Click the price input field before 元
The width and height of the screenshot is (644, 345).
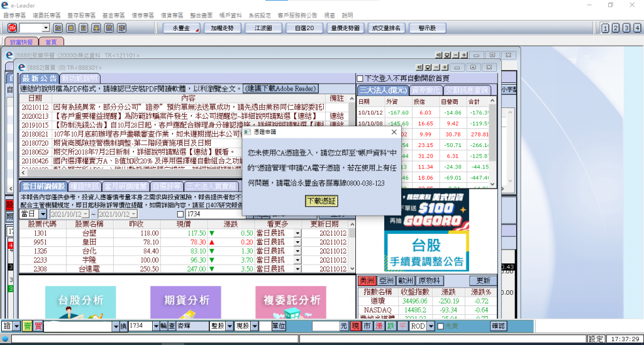coord(325,326)
